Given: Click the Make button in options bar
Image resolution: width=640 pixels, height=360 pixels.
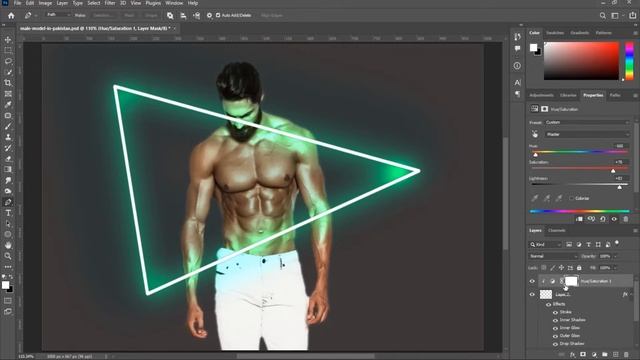Looking at the screenshot, I should click(80, 16).
